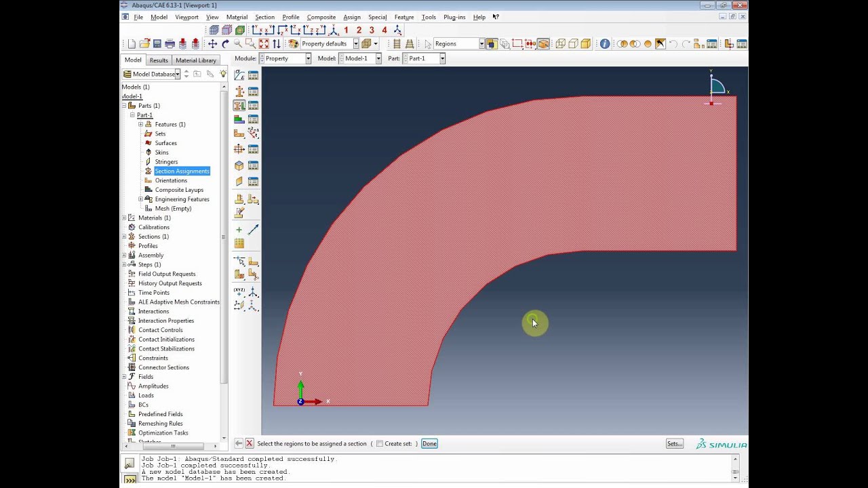Open the Color Code palette icon
The image size is (868, 488).
[294, 44]
